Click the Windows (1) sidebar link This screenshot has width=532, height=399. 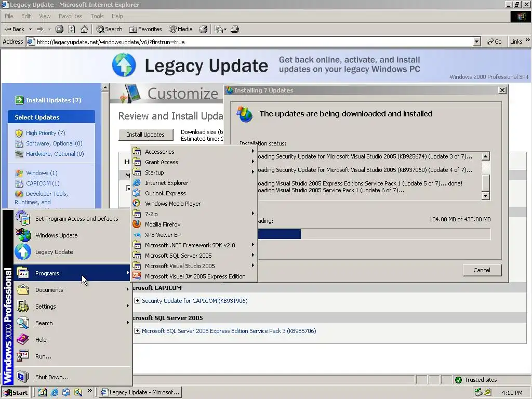[x=42, y=173]
